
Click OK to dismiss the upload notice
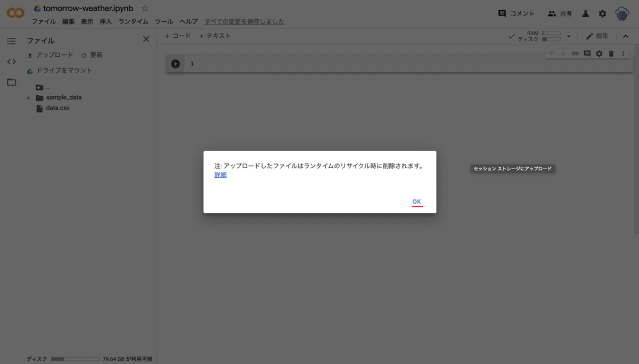pyautogui.click(x=416, y=202)
